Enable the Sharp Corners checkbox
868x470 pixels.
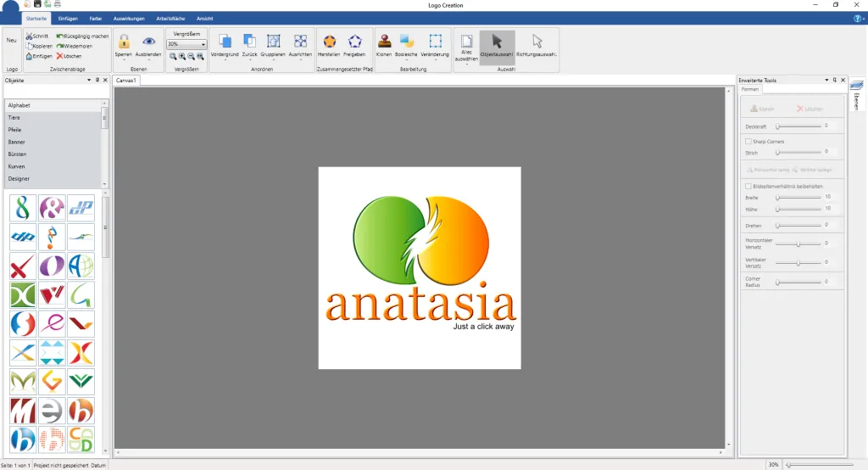tap(748, 142)
